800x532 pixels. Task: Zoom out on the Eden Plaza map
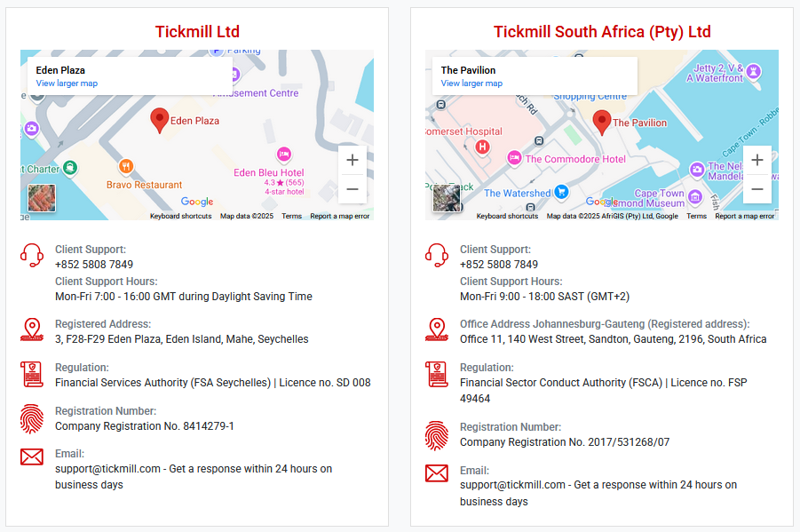tap(352, 189)
